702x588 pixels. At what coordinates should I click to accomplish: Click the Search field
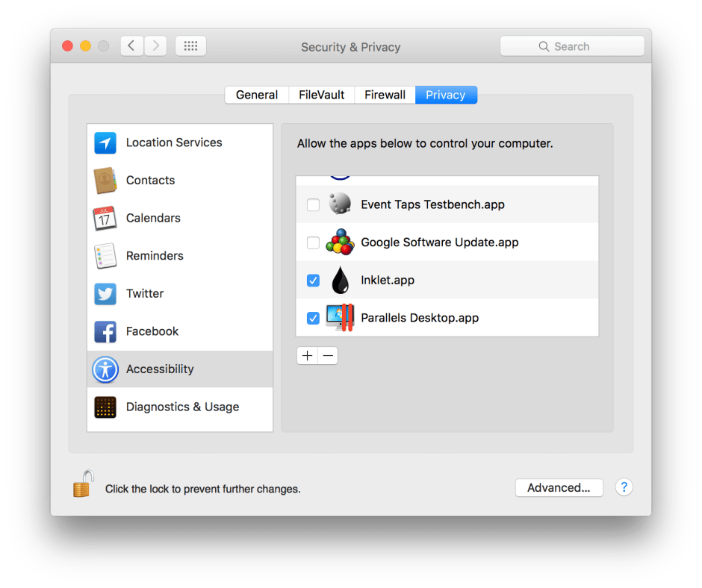[572, 46]
